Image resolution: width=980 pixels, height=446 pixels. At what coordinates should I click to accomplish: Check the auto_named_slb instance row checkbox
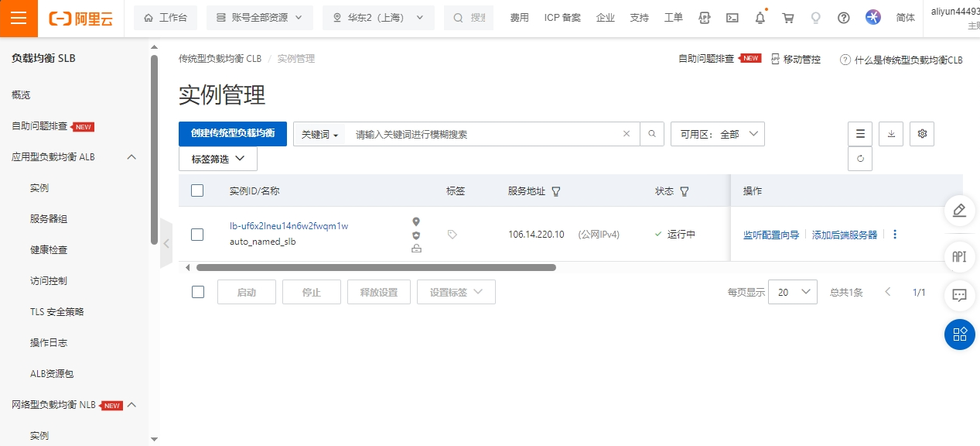point(197,235)
